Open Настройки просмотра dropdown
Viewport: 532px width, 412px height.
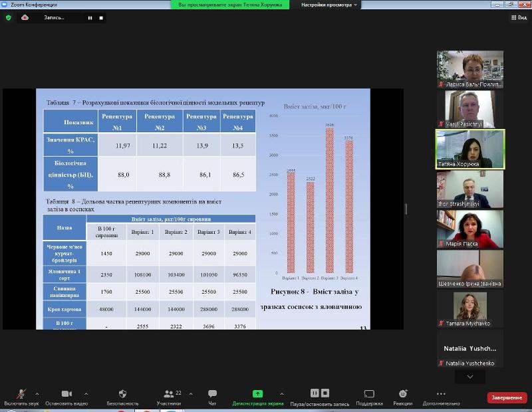click(329, 5)
